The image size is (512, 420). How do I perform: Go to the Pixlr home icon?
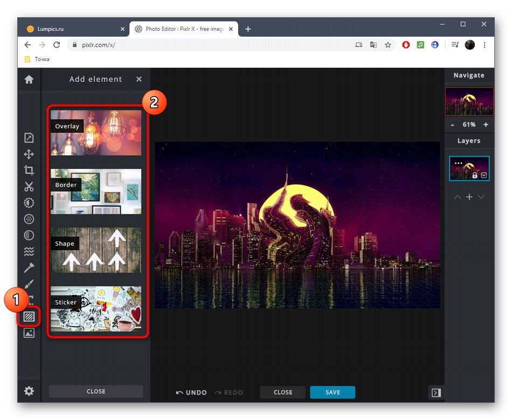29,79
